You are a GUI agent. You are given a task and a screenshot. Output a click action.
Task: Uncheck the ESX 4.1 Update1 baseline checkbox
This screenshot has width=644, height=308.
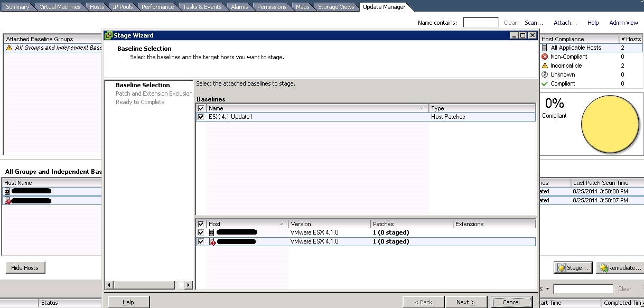pyautogui.click(x=201, y=117)
